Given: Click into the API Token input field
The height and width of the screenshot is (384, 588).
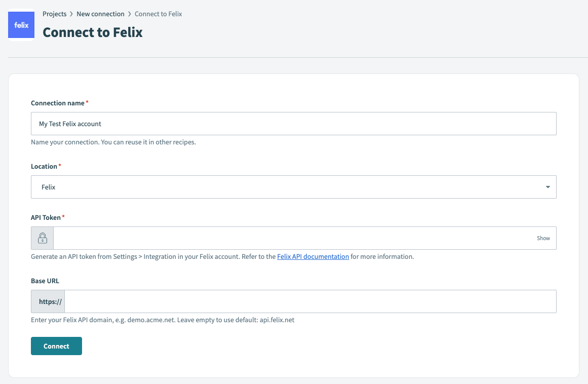Looking at the screenshot, I should pos(294,238).
